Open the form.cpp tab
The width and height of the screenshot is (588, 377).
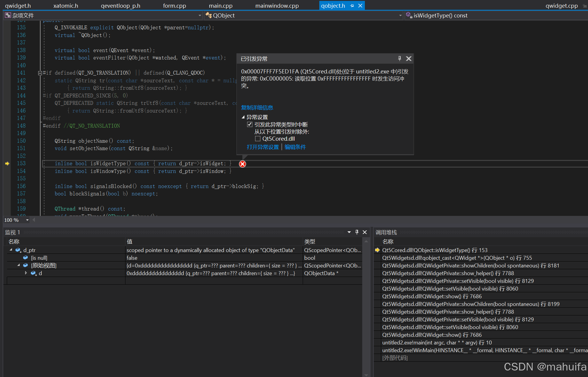[174, 6]
